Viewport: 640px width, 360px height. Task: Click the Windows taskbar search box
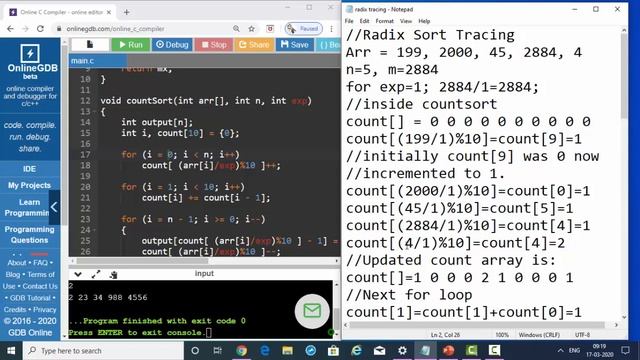click(103, 351)
